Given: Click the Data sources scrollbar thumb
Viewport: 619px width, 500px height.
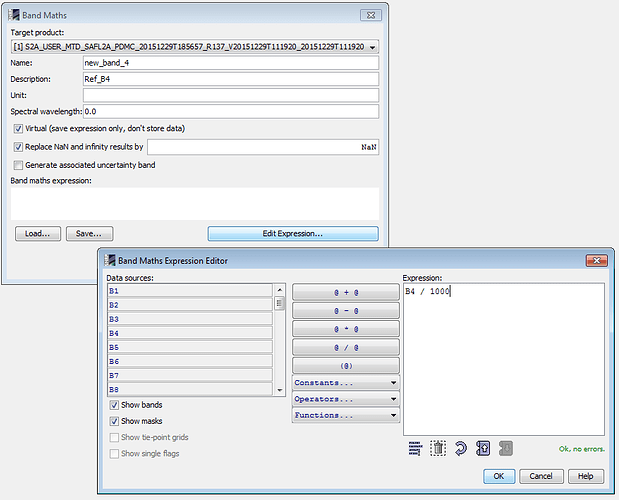Looking at the screenshot, I should (x=279, y=303).
